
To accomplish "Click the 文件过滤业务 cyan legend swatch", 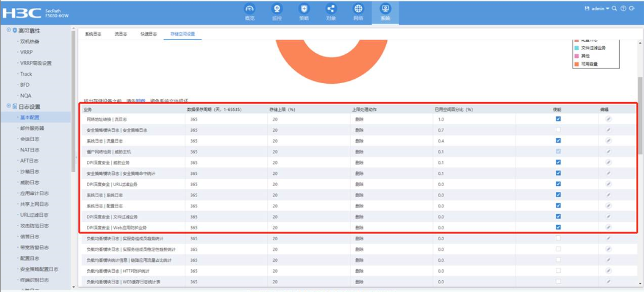I will [x=577, y=48].
